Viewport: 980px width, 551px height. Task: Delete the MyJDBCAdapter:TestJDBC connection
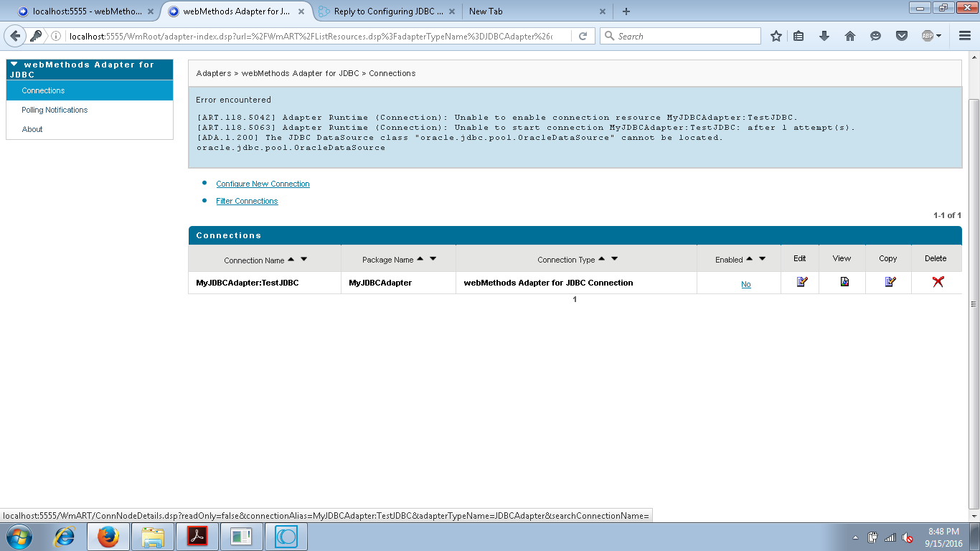coord(938,282)
